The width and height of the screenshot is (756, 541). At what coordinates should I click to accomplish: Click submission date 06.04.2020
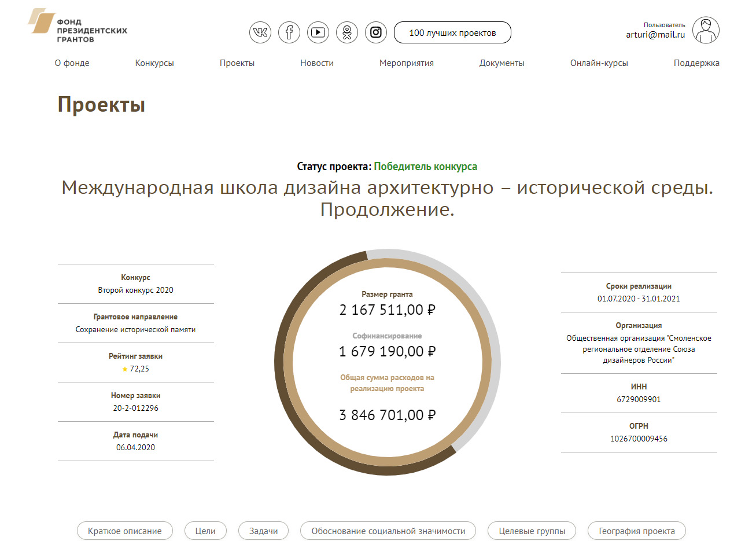pos(136,448)
